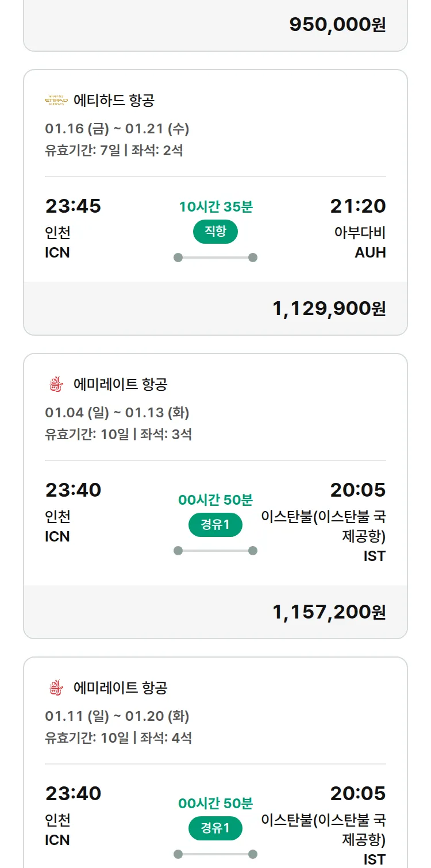Tap the 아부다비 AUH destination
Image resolution: width=431 pixels, height=868 pixels.
[x=360, y=242]
